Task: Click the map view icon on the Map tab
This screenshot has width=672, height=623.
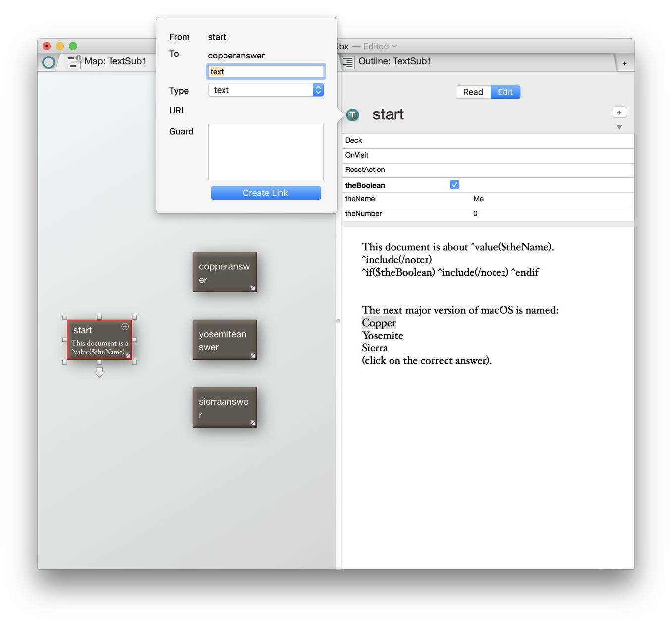Action: (x=74, y=62)
